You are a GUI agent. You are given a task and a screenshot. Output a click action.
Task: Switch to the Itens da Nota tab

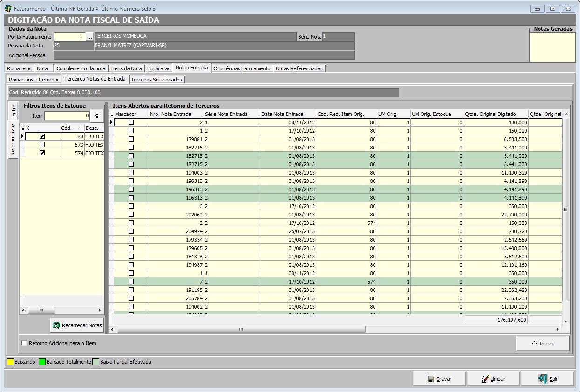[x=126, y=68]
